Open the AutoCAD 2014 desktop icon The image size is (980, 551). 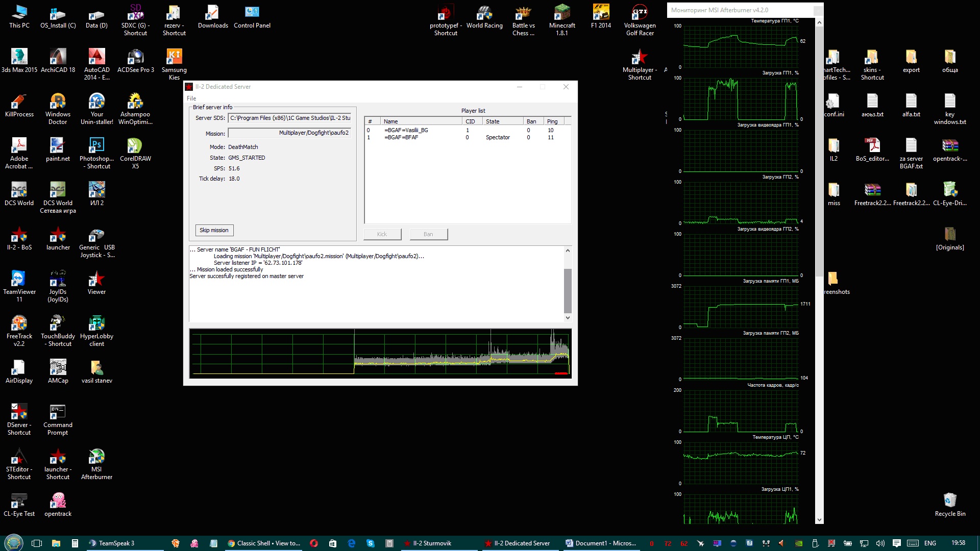pos(97,64)
